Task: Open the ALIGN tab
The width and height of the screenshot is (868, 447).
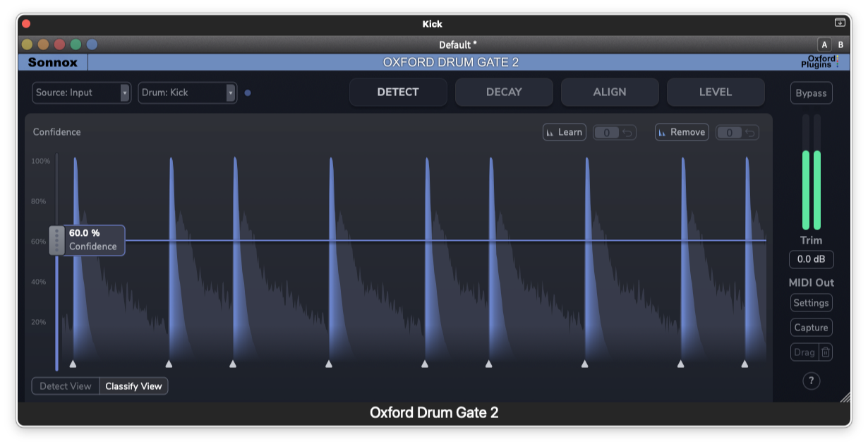Action: point(610,93)
